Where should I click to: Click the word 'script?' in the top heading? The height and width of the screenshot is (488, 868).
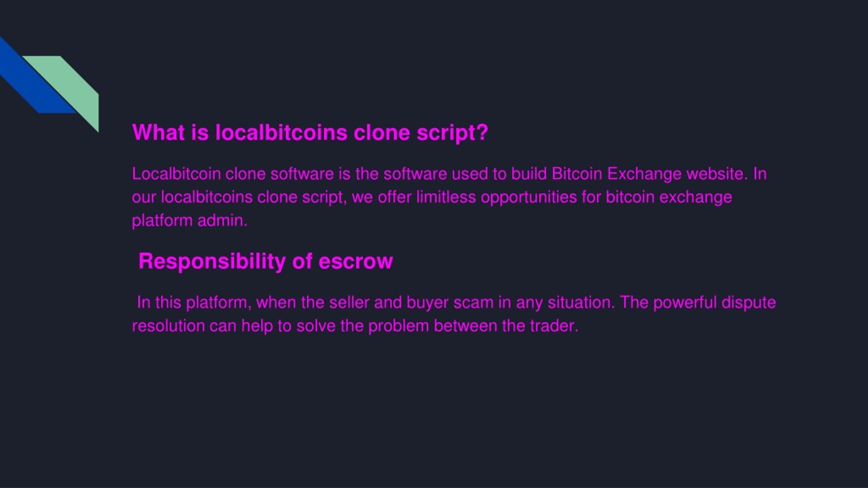[452, 133]
